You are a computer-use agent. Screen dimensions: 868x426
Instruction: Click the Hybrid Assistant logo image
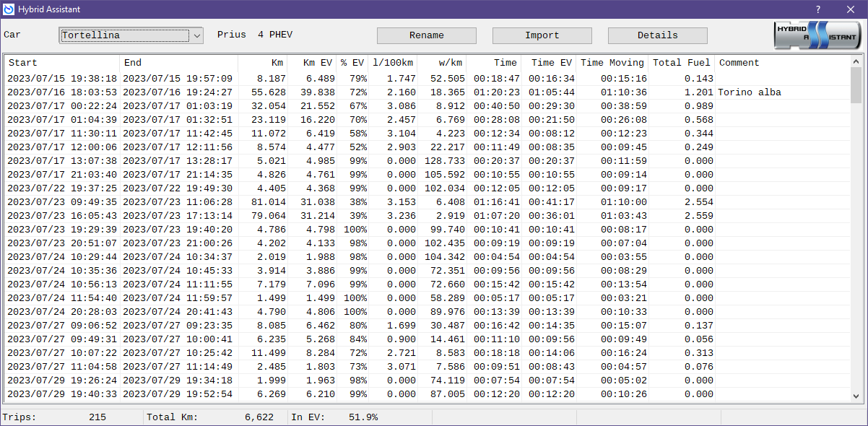pyautogui.click(x=817, y=35)
